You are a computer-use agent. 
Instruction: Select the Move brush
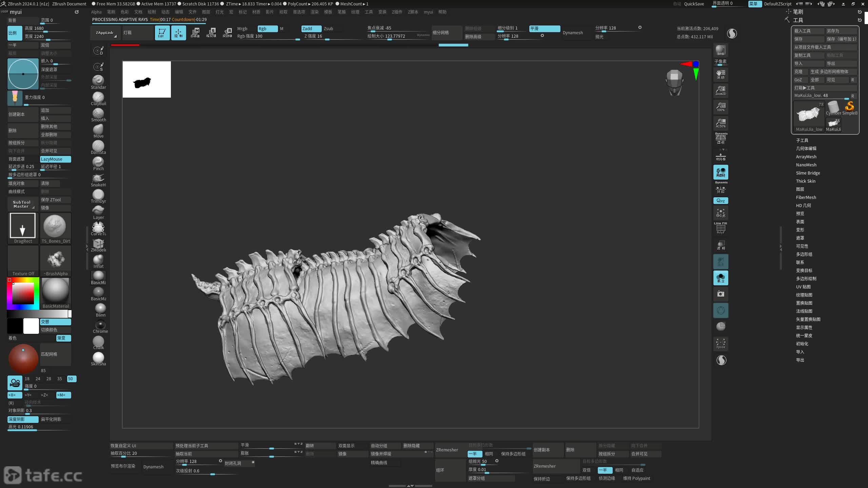pyautogui.click(x=98, y=130)
